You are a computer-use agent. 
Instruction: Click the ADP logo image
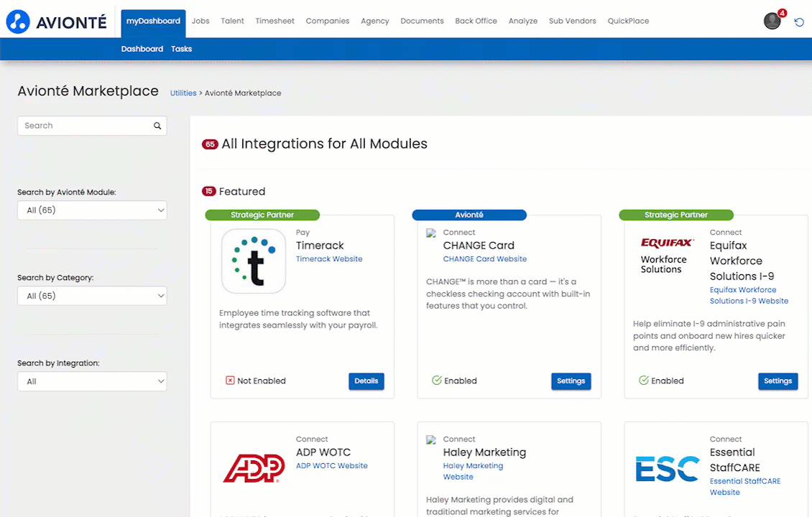tap(254, 468)
